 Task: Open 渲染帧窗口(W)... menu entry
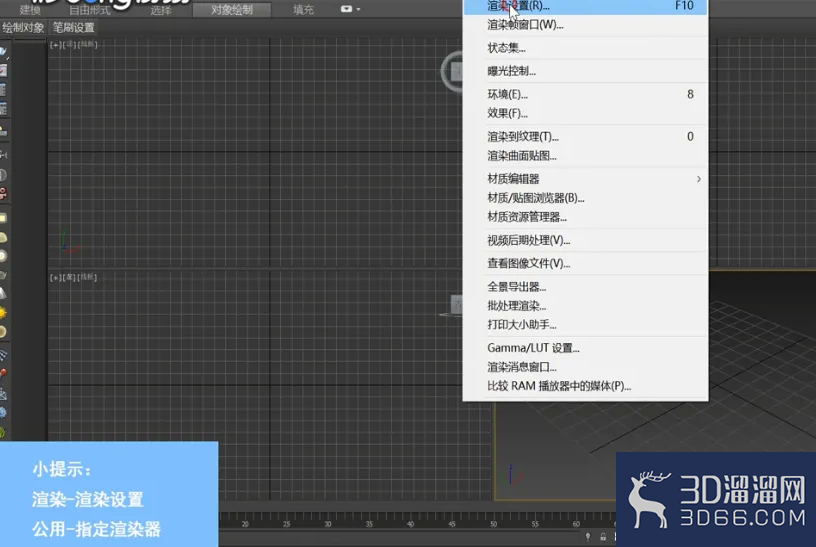(x=585, y=25)
